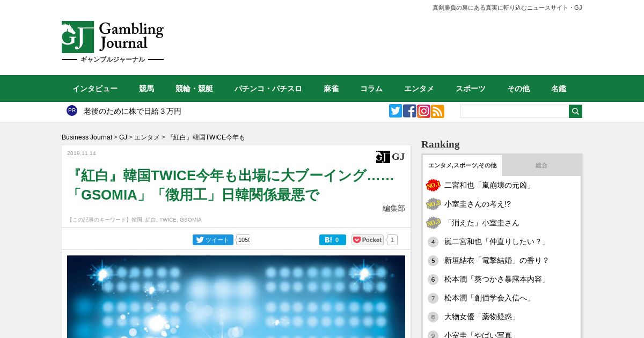Open ranking article 新垣結衣「電撃結婚」の香り？

(x=497, y=261)
